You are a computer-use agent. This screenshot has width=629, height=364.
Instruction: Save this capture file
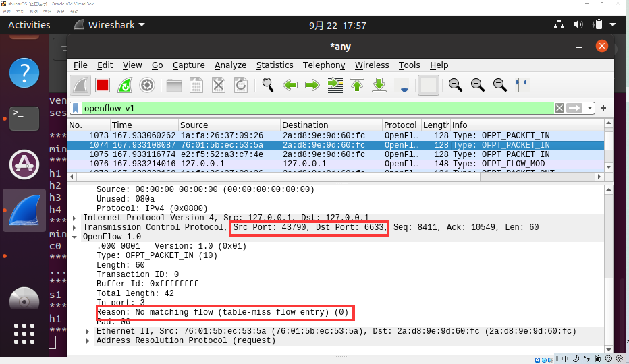tap(196, 85)
